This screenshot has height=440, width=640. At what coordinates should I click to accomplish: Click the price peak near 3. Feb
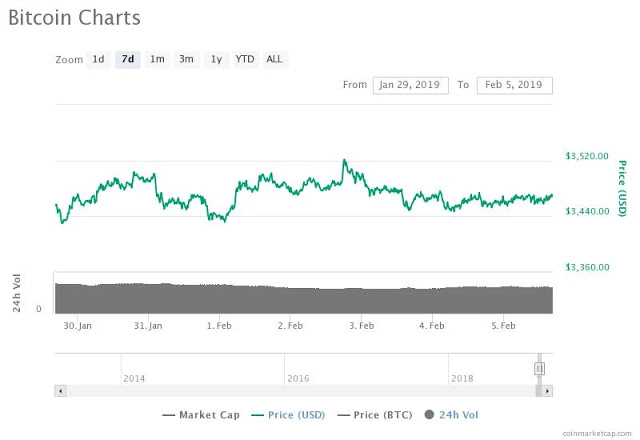pos(344,161)
